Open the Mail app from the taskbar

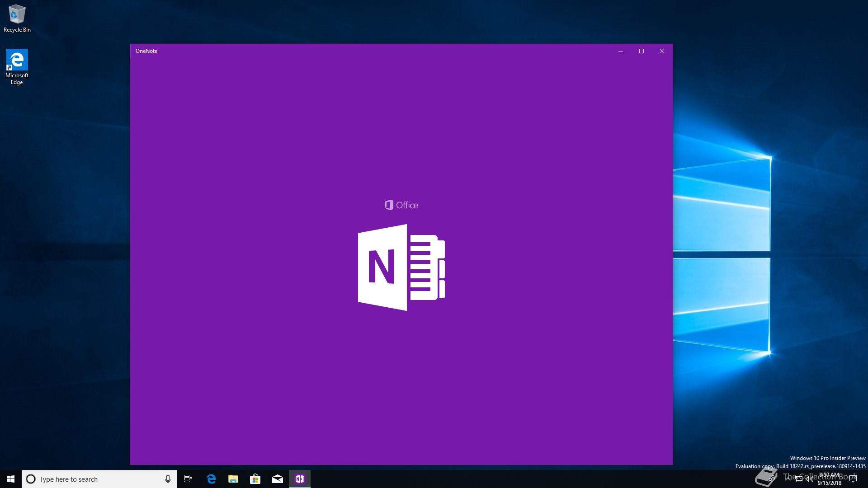click(278, 479)
